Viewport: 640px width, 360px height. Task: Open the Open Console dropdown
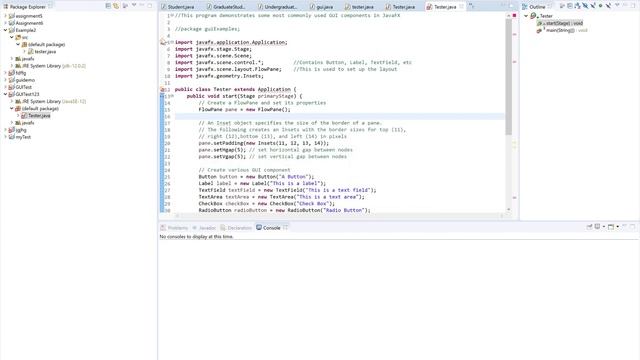coord(617,227)
